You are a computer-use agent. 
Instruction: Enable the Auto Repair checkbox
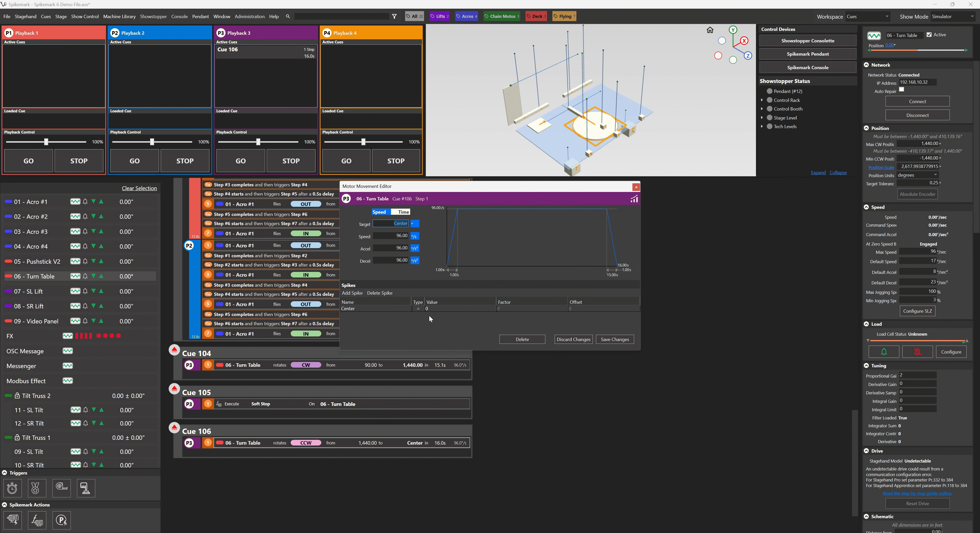click(x=901, y=89)
